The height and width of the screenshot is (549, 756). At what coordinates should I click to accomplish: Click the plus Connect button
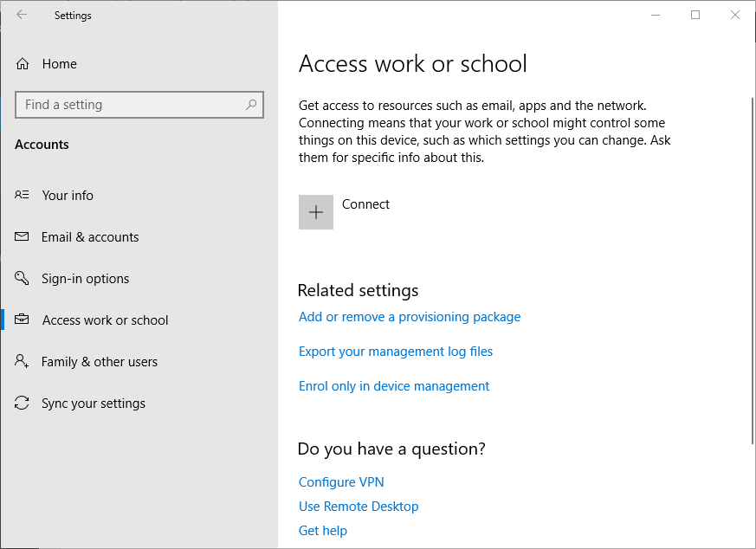[316, 212]
